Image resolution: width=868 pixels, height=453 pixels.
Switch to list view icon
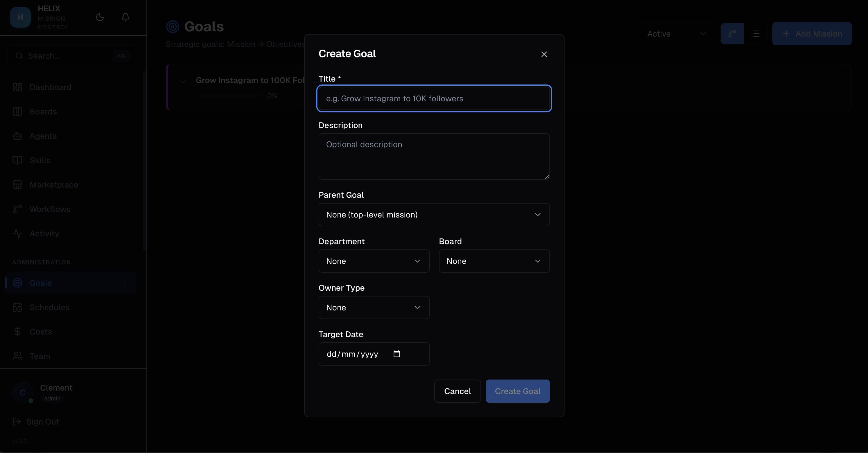coord(756,34)
